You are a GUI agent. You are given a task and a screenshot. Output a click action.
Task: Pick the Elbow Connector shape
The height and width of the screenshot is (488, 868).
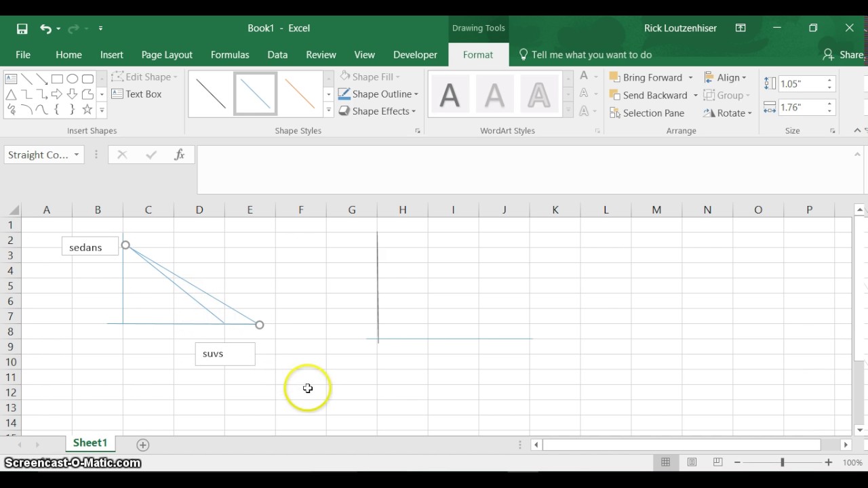pyautogui.click(x=26, y=94)
